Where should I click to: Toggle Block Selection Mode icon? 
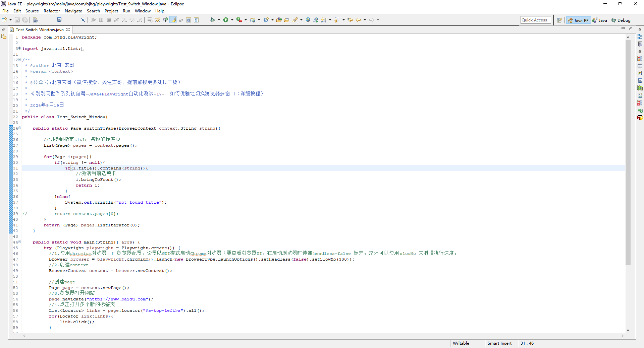[189, 20]
